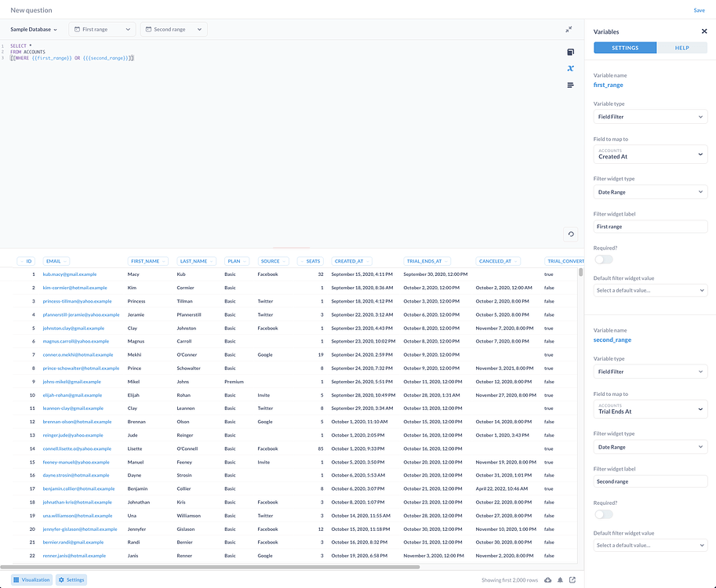Image resolution: width=716 pixels, height=588 pixels.
Task: Edit the Second range widget label field
Action: point(650,481)
